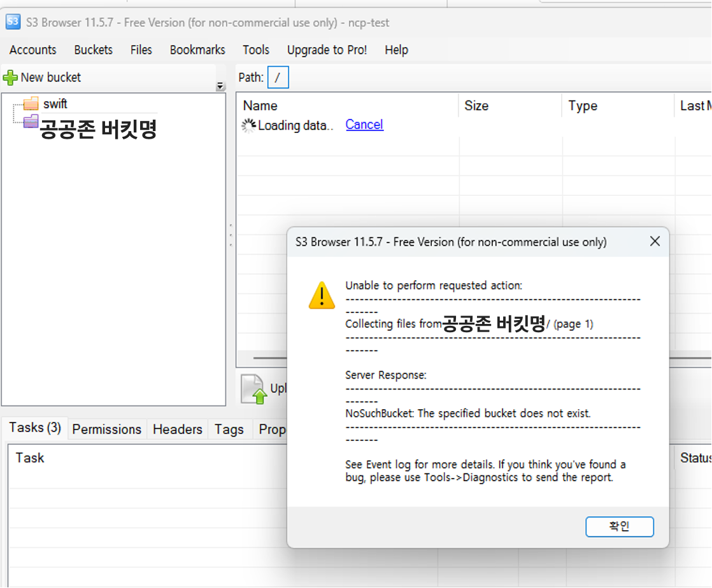Screen dimensions: 712x588
Task: Click the purple folder icon of 공공존 버킷명
Action: 31,121
